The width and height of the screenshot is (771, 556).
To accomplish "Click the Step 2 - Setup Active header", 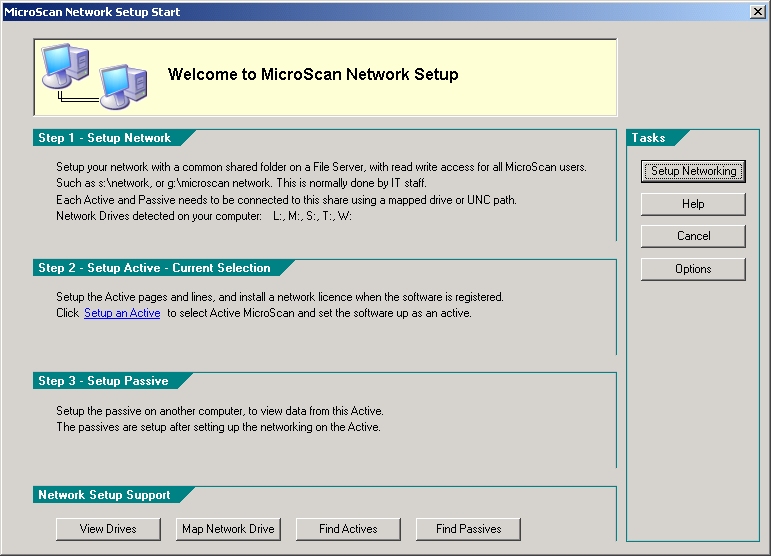I will tap(154, 268).
